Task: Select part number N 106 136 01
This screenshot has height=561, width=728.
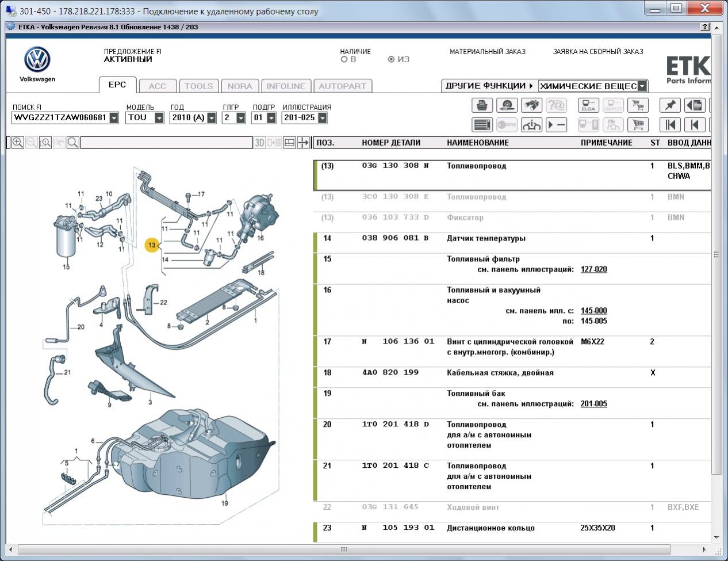Action: 398,342
